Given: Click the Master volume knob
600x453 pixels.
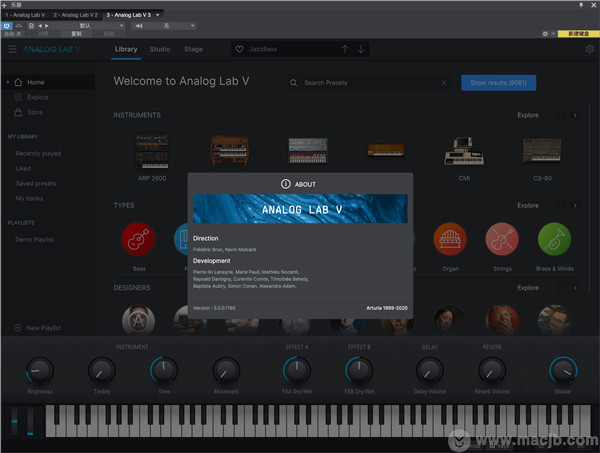Looking at the screenshot, I should pos(561,371).
